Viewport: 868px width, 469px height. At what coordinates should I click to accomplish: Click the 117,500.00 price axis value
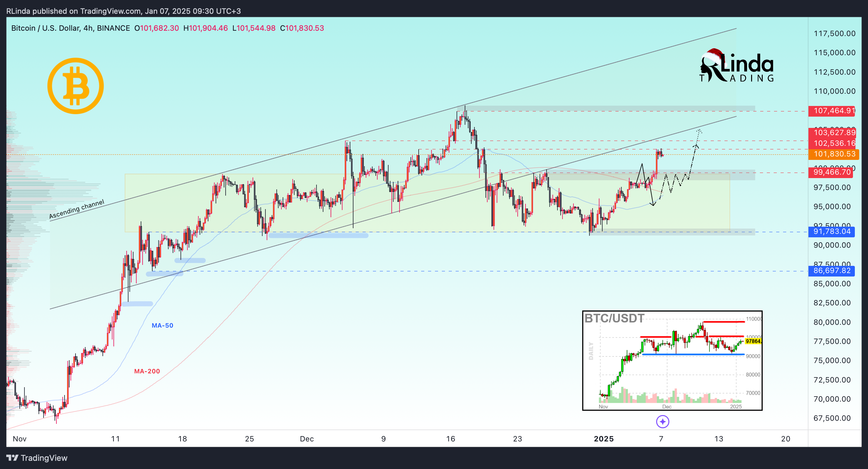[835, 33]
